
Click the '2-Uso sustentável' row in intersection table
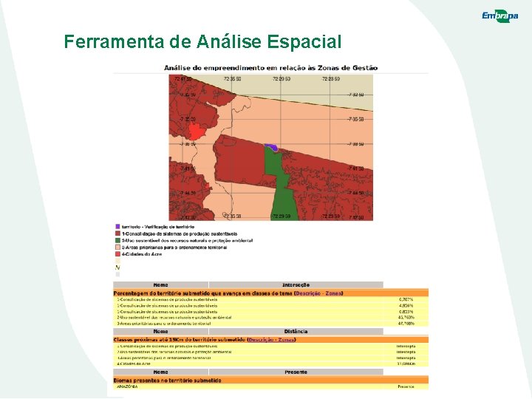click(270, 318)
